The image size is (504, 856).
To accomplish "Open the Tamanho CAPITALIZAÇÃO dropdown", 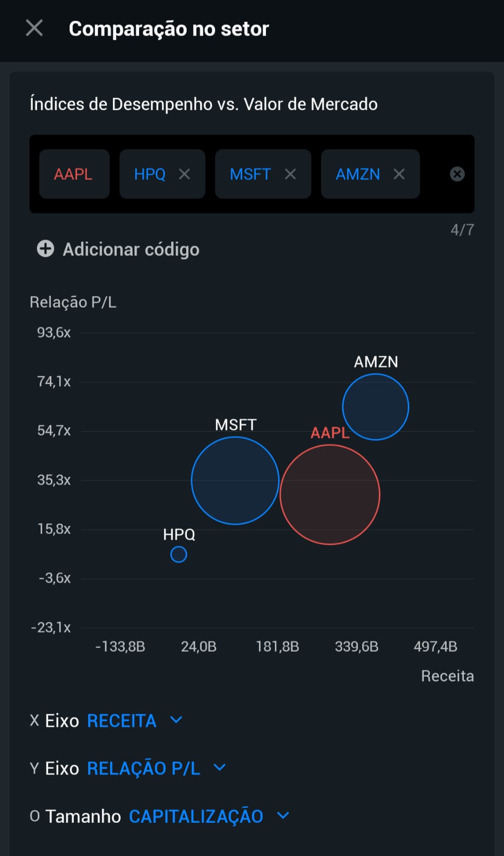I will [159, 816].
